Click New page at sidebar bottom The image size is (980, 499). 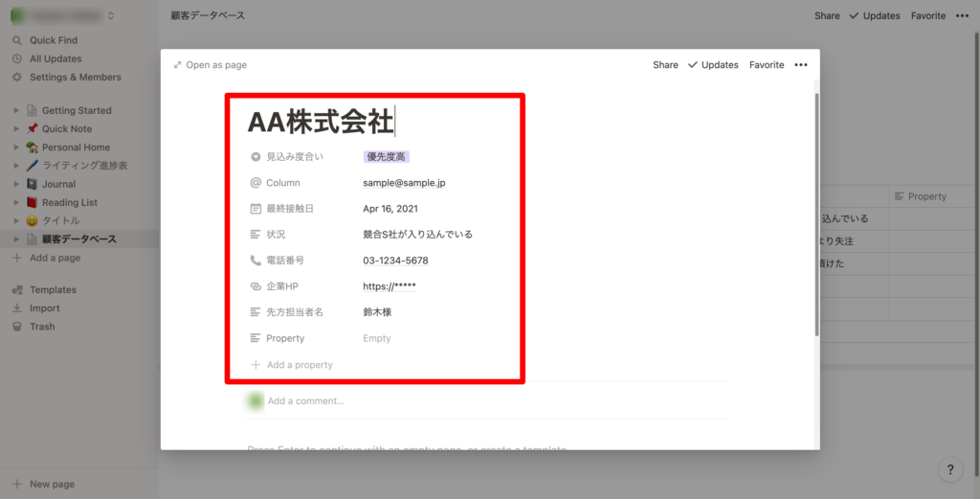point(52,484)
